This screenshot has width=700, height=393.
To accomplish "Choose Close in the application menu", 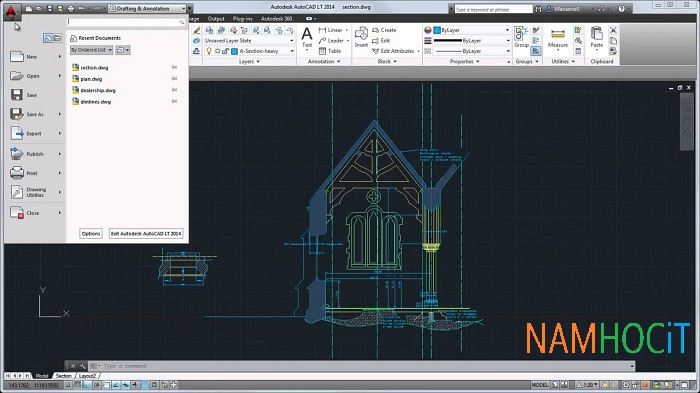I will (x=36, y=213).
